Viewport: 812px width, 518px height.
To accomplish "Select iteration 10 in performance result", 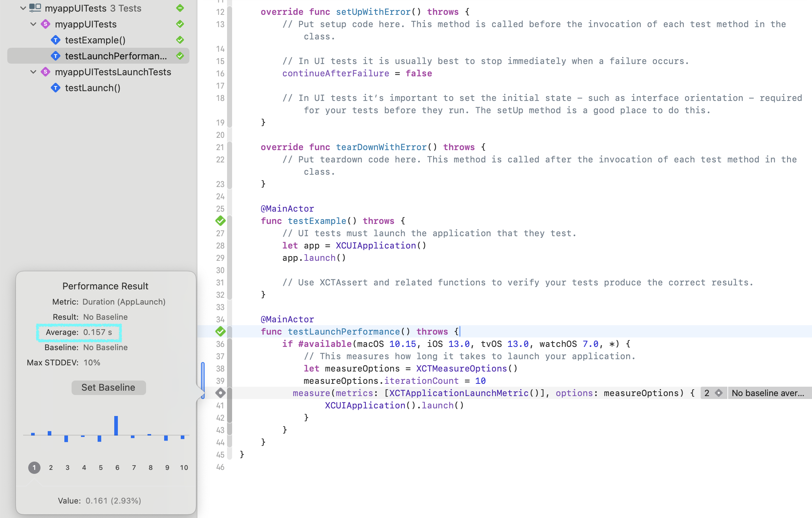I will point(184,468).
